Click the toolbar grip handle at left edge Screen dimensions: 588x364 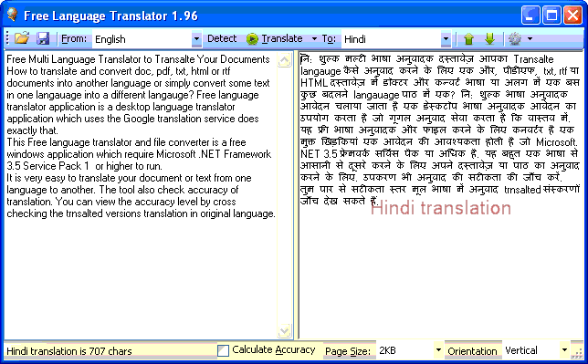click(x=7, y=38)
